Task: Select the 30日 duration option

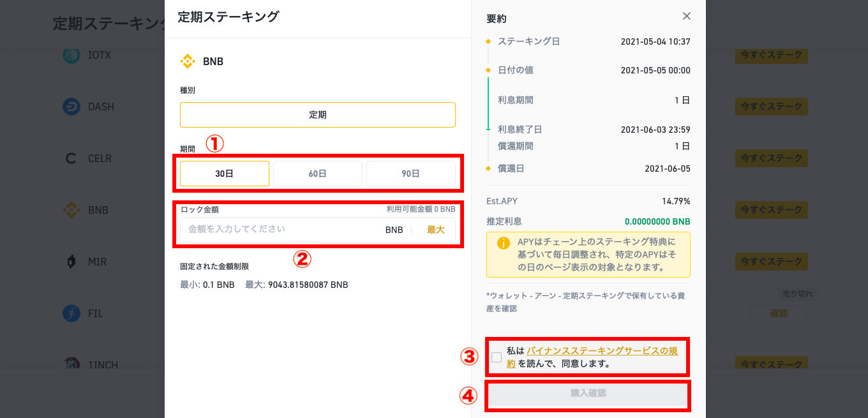Action: [225, 174]
